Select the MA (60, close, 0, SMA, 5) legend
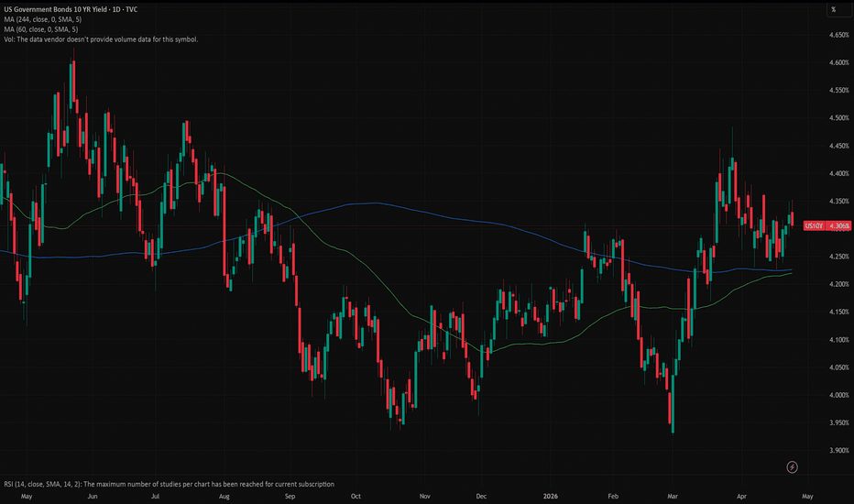The image size is (854, 504). tap(41, 29)
